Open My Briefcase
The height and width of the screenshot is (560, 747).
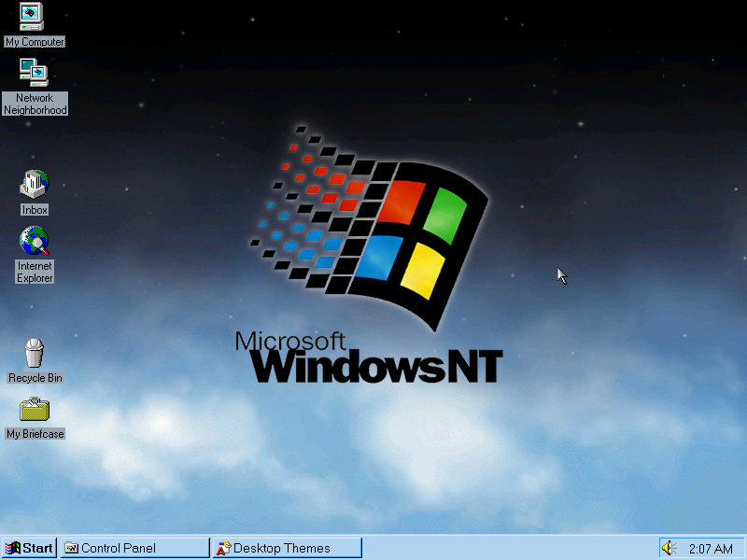pyautogui.click(x=34, y=411)
